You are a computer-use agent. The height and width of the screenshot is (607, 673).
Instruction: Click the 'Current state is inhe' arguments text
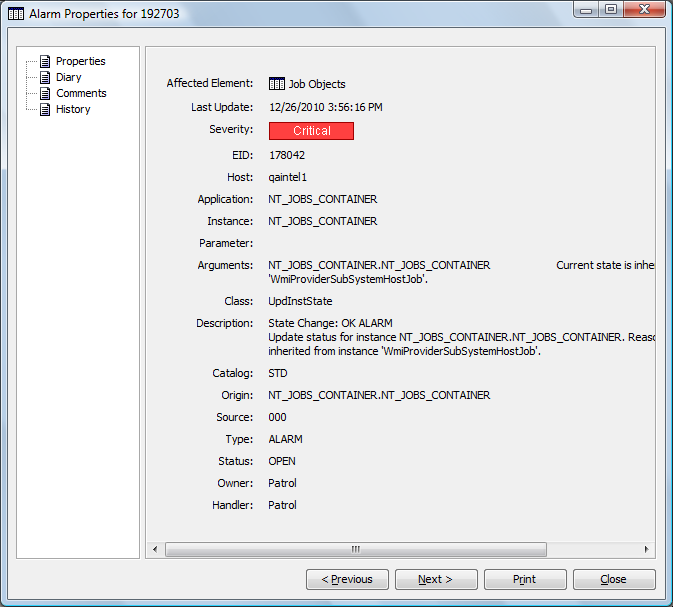[605, 265]
